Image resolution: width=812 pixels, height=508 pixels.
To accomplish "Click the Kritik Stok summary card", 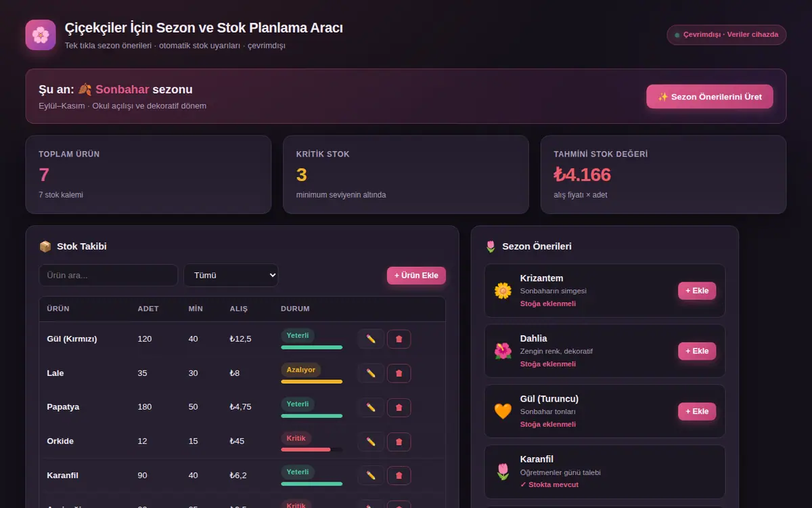I will [406, 175].
